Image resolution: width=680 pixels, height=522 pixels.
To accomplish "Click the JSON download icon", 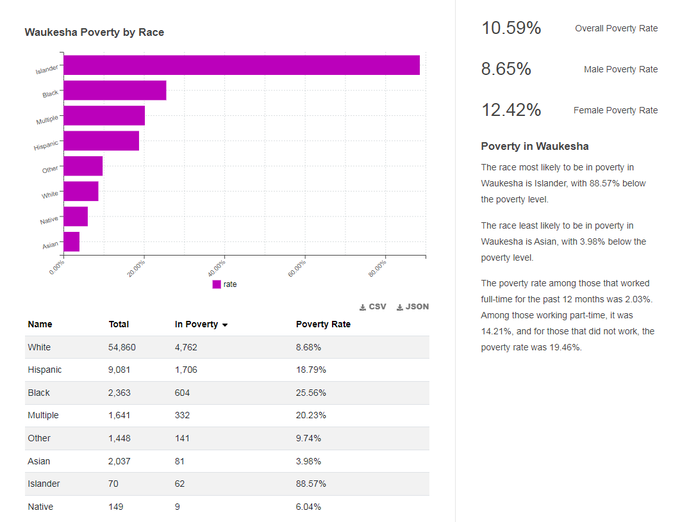I will 400,307.
